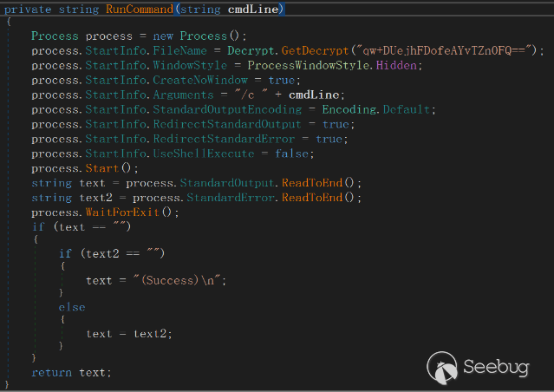Select the Default value after the Encoding class
This screenshot has width=554, height=392.
coord(407,109)
